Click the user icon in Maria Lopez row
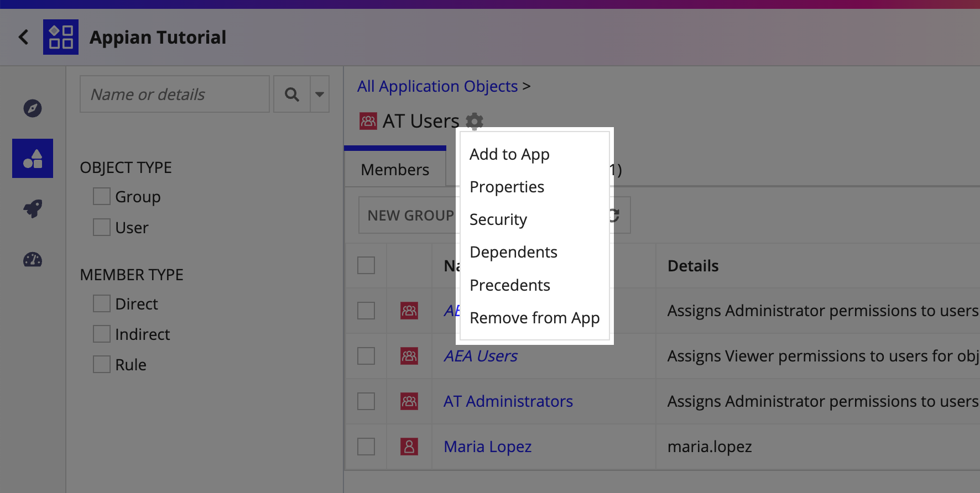This screenshot has height=493, width=980. [x=409, y=447]
